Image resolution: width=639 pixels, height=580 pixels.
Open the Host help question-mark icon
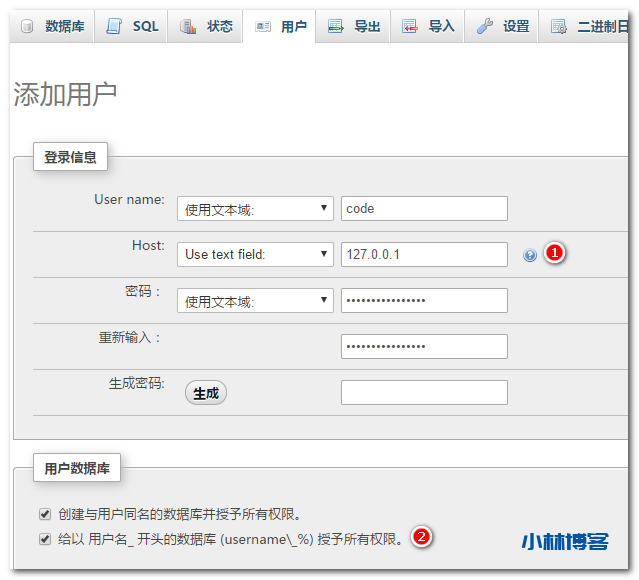[529, 255]
